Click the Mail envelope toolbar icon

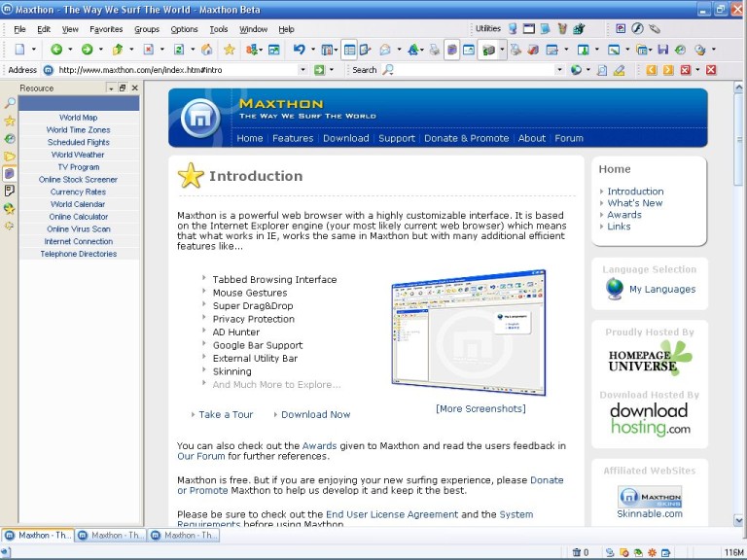pos(385,49)
